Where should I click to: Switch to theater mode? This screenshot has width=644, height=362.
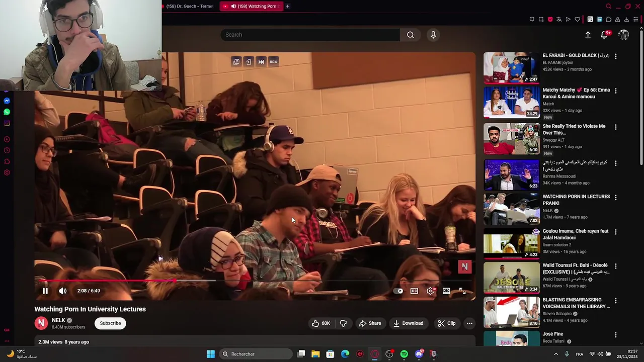click(446, 291)
